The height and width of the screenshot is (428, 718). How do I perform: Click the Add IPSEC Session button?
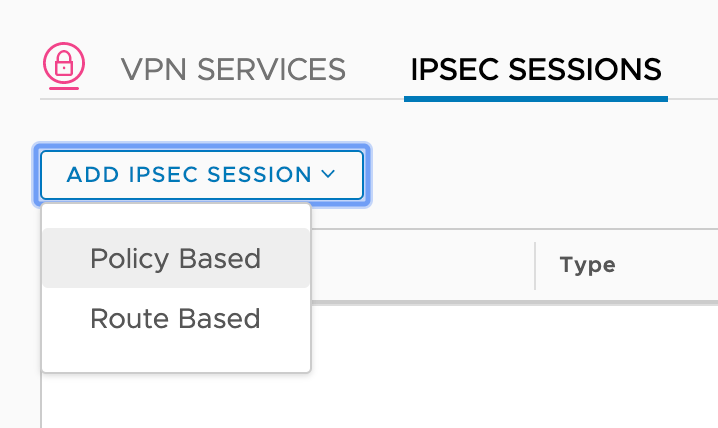pyautogui.click(x=201, y=175)
